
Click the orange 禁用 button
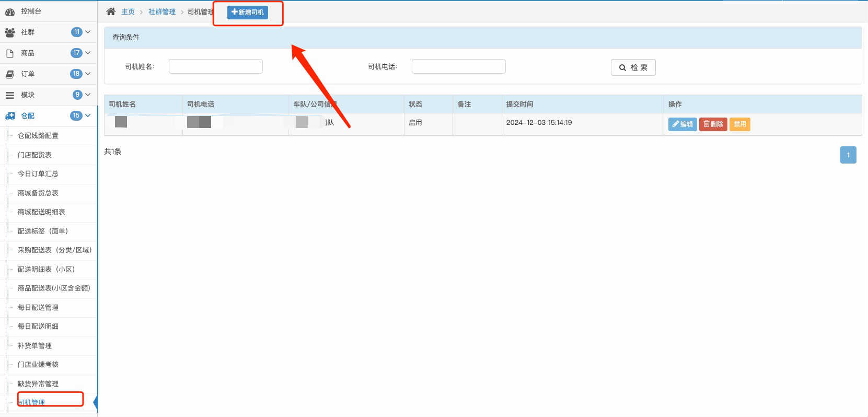pyautogui.click(x=740, y=124)
